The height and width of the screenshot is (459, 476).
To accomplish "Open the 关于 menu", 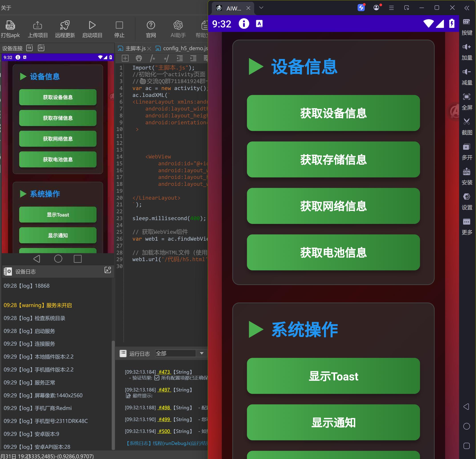I will coord(6,8).
